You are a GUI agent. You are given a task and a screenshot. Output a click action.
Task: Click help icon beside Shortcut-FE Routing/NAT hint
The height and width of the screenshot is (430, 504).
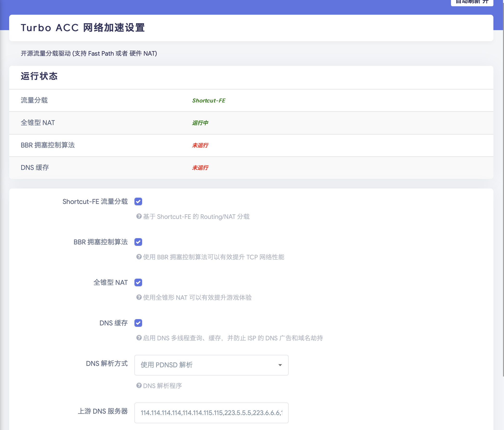click(139, 216)
